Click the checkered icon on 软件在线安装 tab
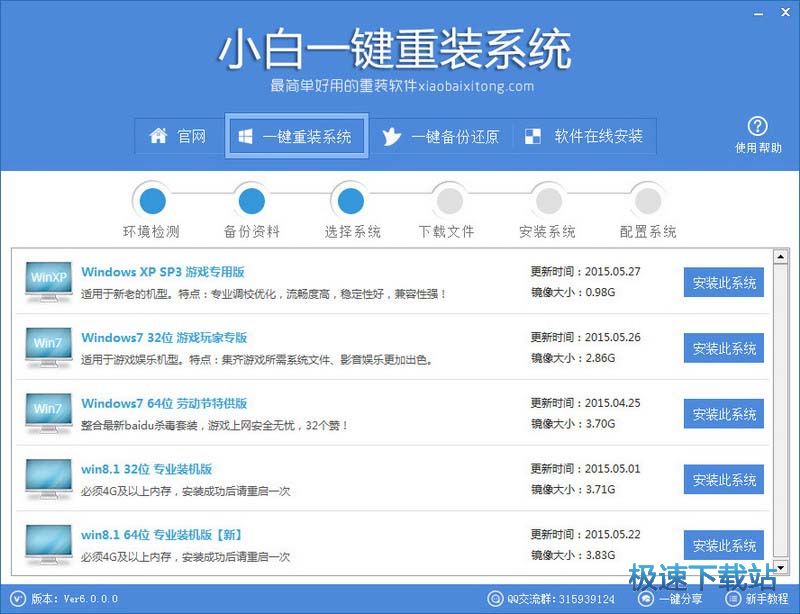 (x=533, y=136)
